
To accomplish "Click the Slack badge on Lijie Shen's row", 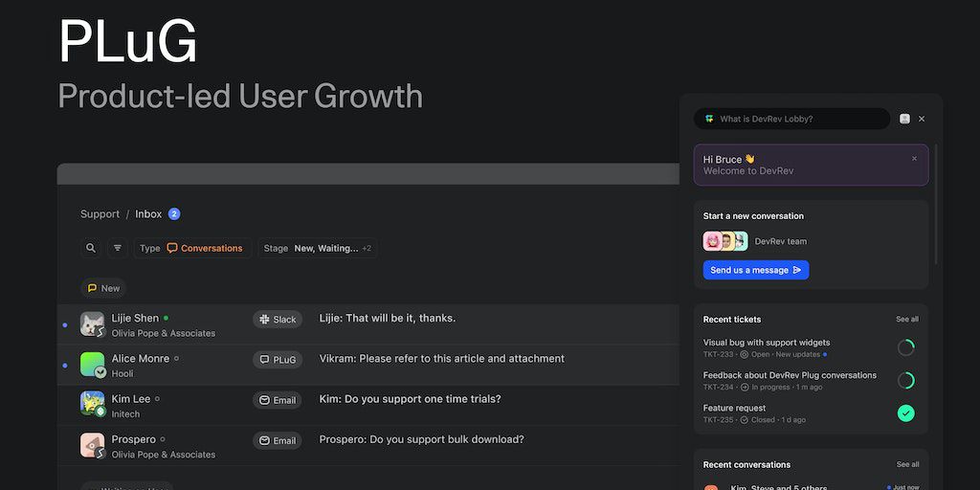I will 278,320.
